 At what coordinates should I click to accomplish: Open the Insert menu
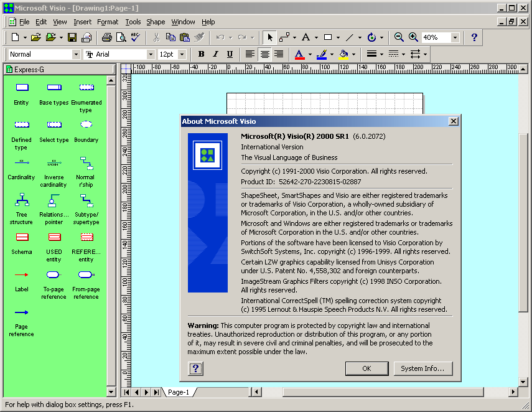click(x=83, y=22)
